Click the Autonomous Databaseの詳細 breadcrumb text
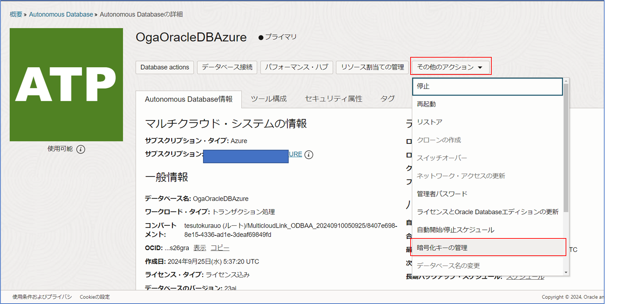The image size is (644, 304). click(x=141, y=14)
